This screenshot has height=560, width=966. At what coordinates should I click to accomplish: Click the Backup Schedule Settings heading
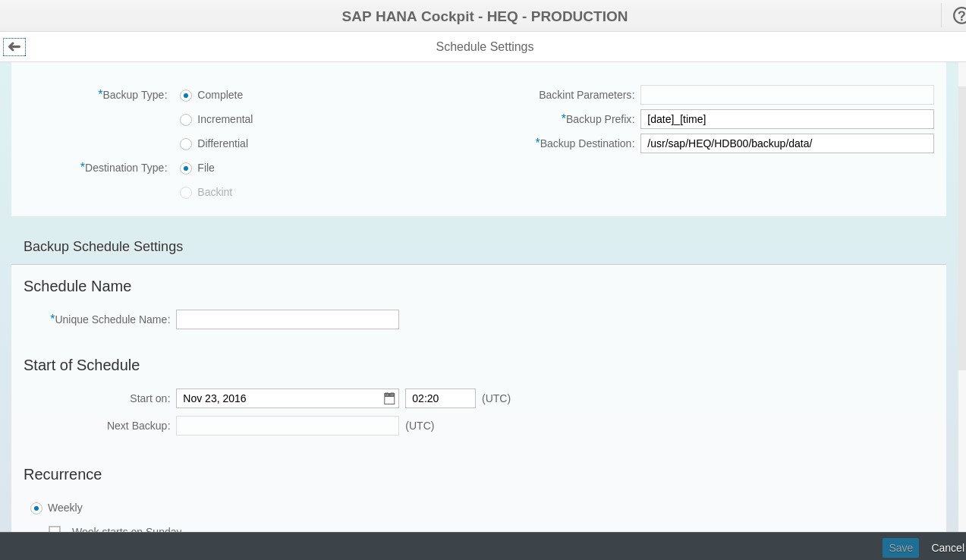pos(103,247)
